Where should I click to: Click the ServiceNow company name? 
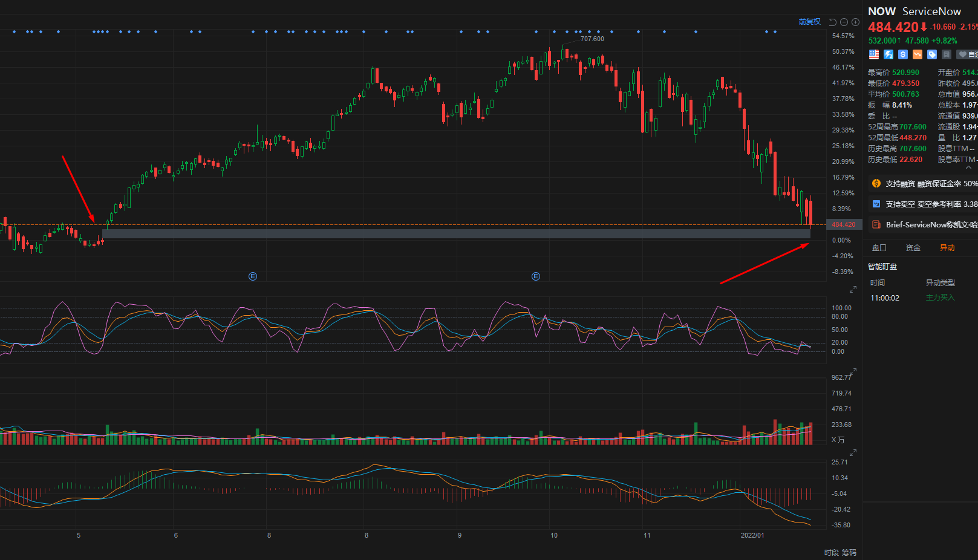[x=931, y=11]
